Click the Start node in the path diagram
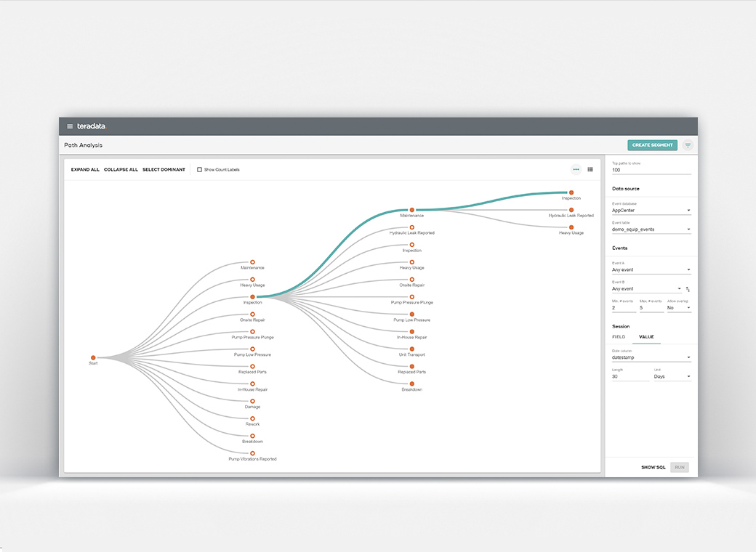This screenshot has height=552, width=756. pyautogui.click(x=93, y=357)
